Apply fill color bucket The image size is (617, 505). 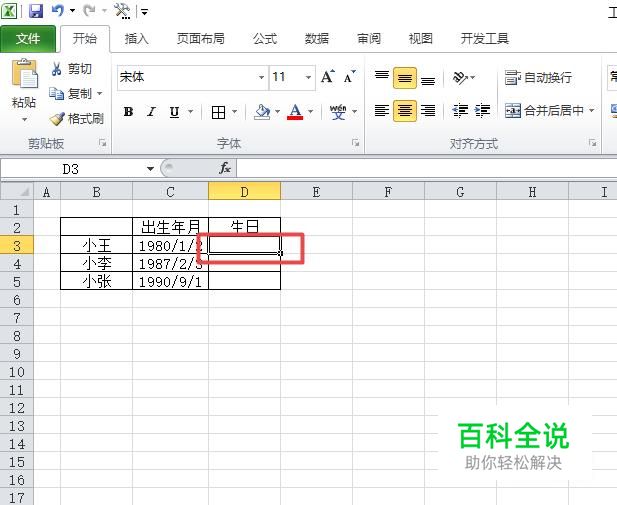pos(262,112)
